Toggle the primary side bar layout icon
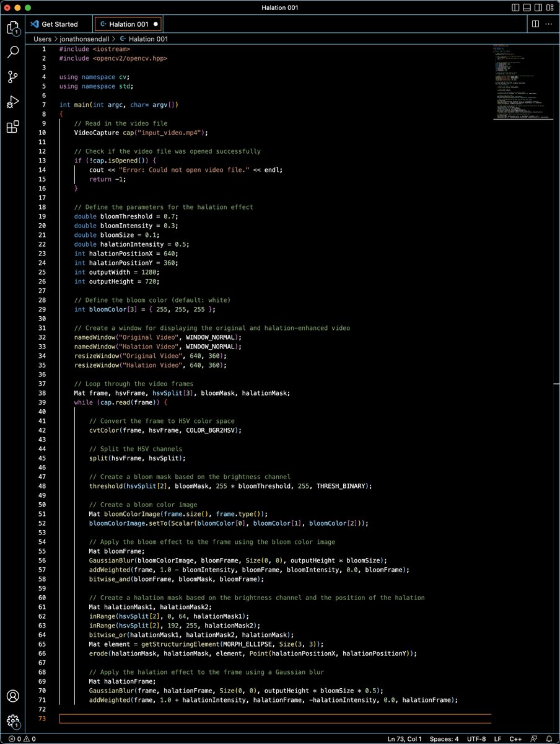The height and width of the screenshot is (744, 560). [x=516, y=7]
